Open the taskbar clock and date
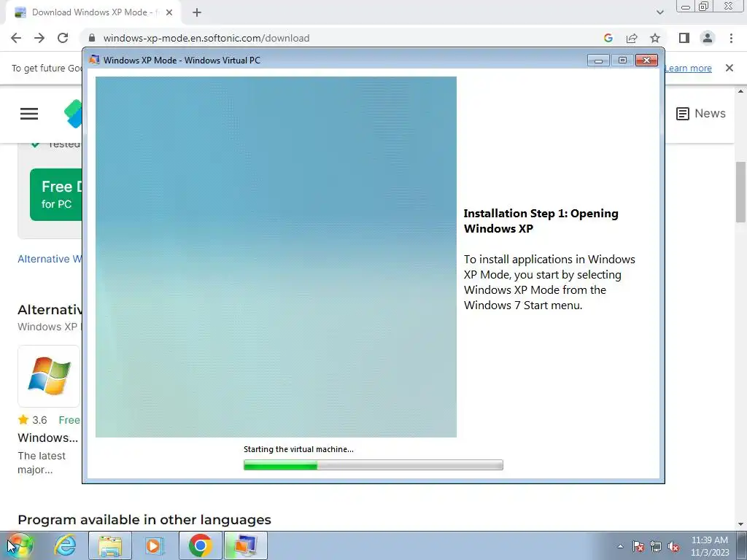 710,546
